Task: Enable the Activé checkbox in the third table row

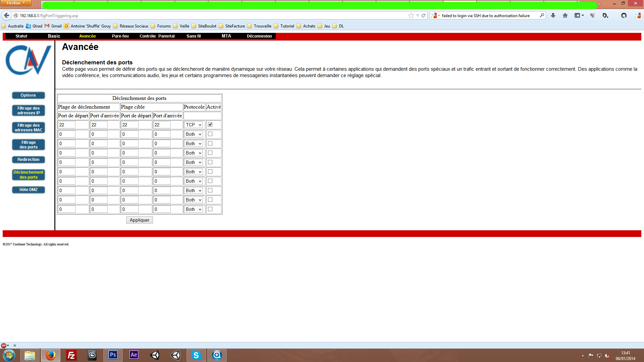Action: (x=210, y=143)
